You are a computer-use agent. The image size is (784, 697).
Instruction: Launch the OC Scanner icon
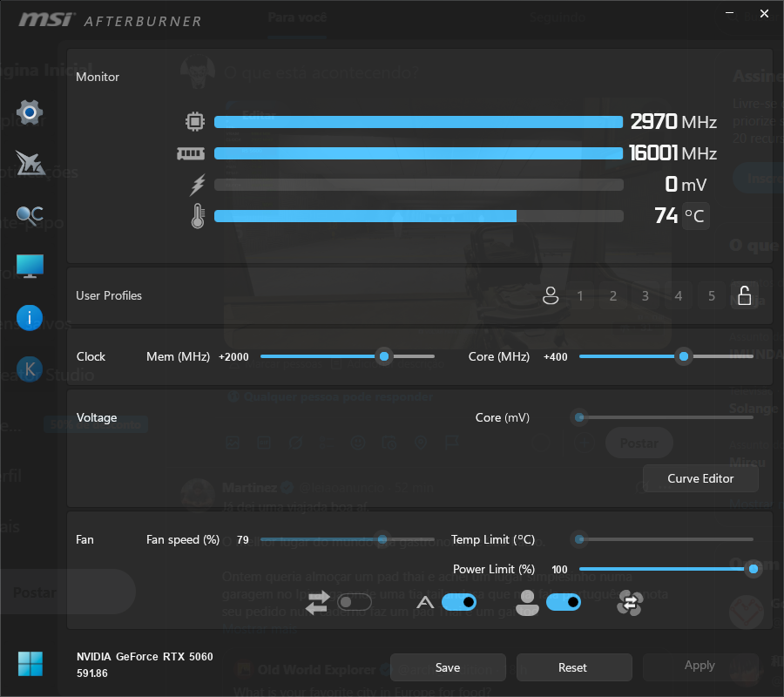pos(30,215)
